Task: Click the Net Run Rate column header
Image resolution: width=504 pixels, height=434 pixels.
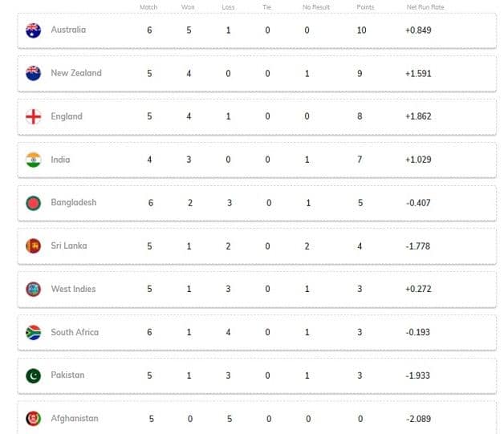Action: point(425,7)
